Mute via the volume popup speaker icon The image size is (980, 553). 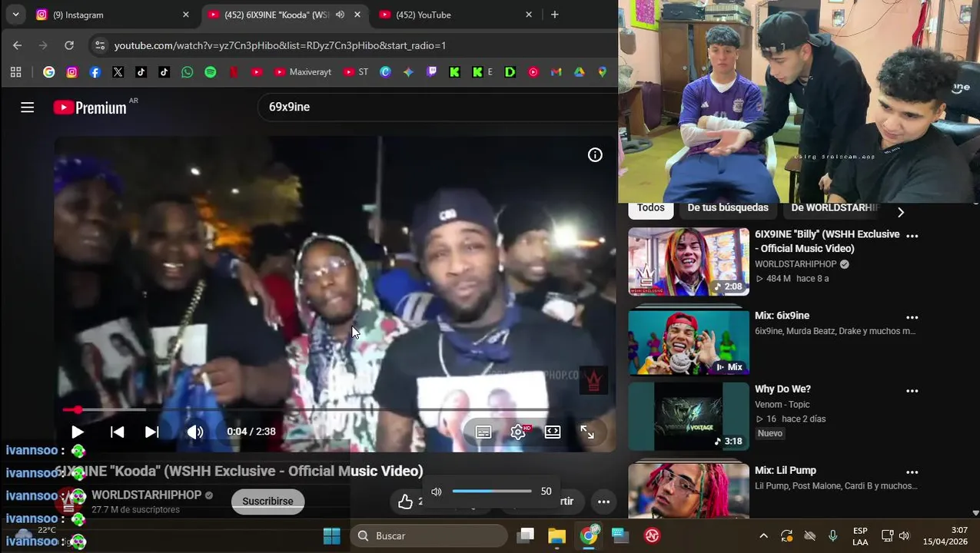(437, 492)
